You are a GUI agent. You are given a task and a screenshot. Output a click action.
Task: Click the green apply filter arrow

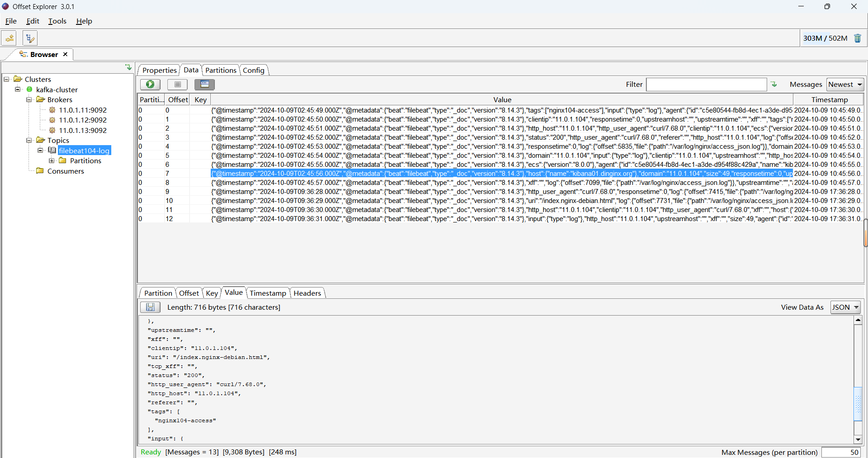click(774, 85)
